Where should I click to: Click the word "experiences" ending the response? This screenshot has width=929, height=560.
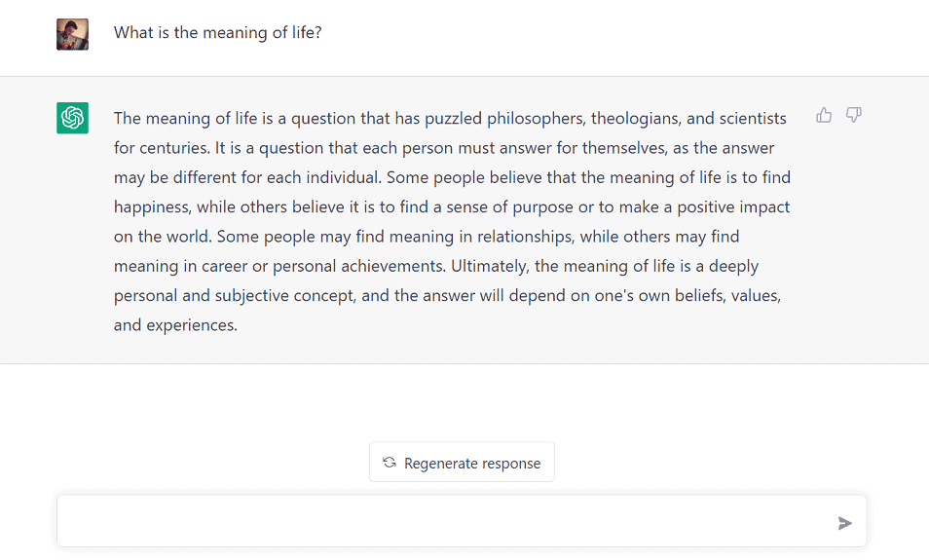tap(191, 325)
